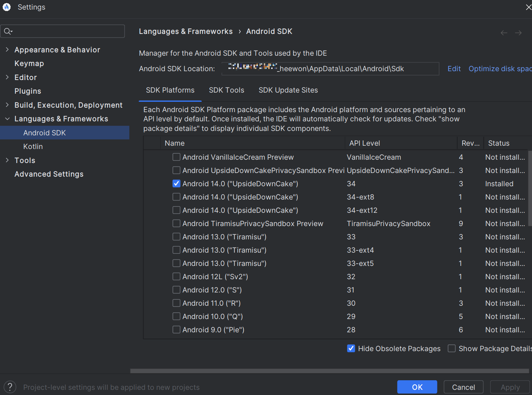Check Android 12L Sv2 checkbox
This screenshot has width=532, height=395.
[x=176, y=277]
